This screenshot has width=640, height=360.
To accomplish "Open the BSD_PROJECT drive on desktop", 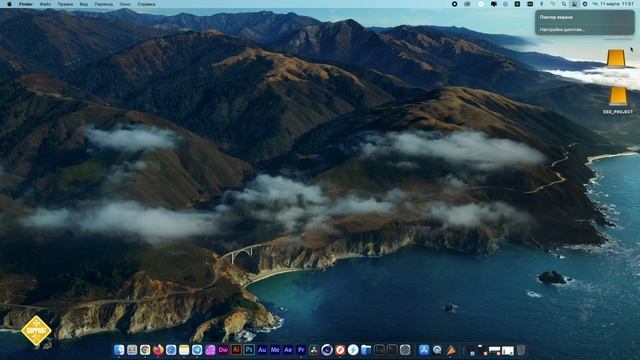I will tap(618, 100).
